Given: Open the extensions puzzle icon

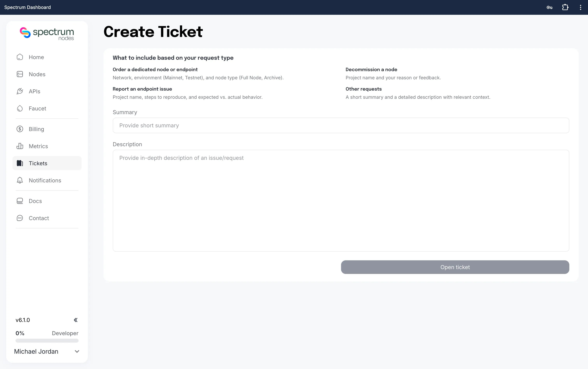Looking at the screenshot, I should coord(565,7).
